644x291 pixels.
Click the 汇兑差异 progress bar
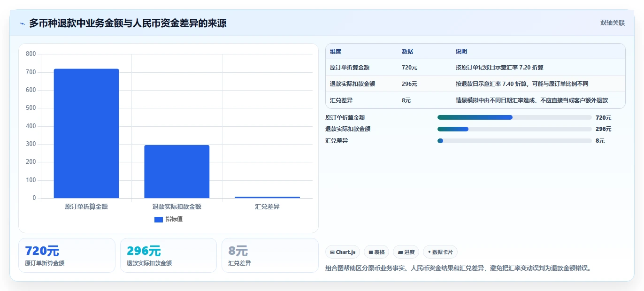(514, 141)
